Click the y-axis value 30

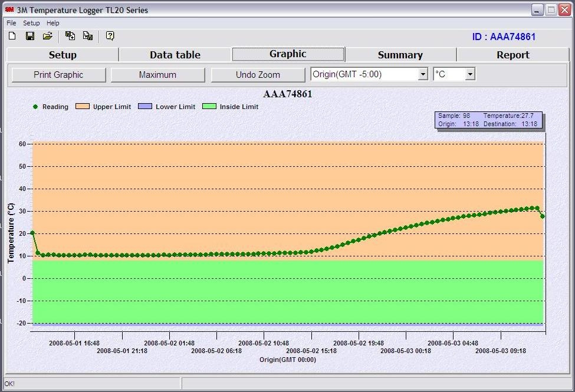[22, 211]
